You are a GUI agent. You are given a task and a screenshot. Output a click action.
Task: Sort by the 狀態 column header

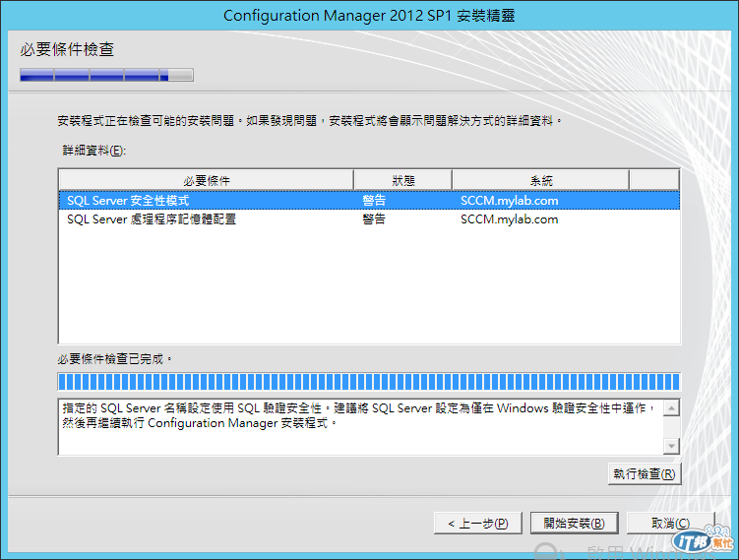(403, 180)
